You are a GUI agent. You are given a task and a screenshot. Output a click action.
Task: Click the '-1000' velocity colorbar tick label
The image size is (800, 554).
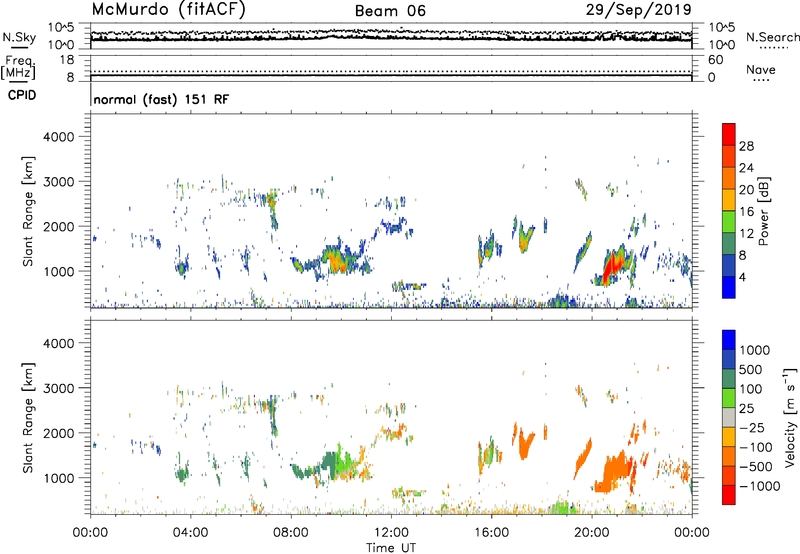pos(760,486)
